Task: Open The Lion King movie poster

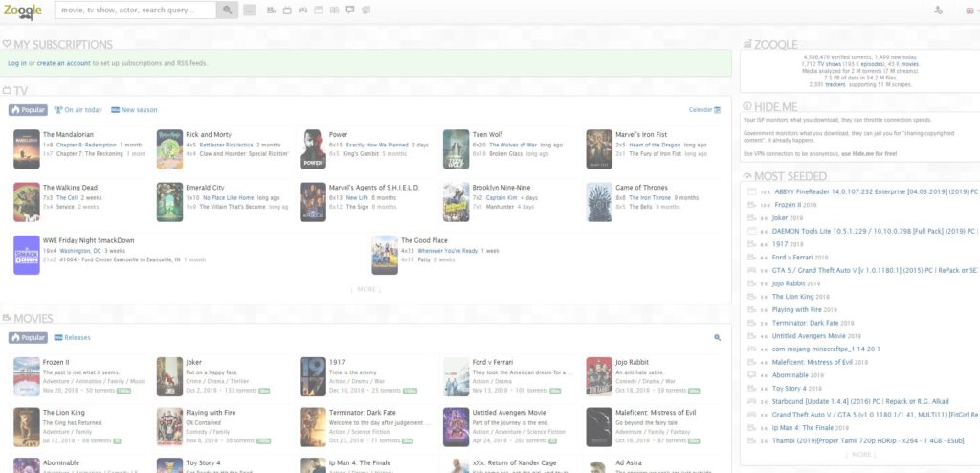Action: [x=27, y=427]
